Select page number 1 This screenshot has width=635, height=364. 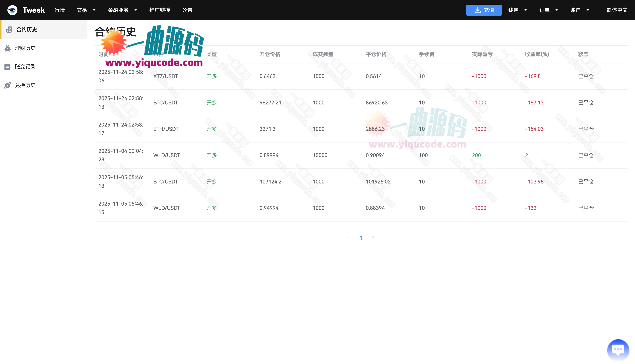tap(361, 238)
